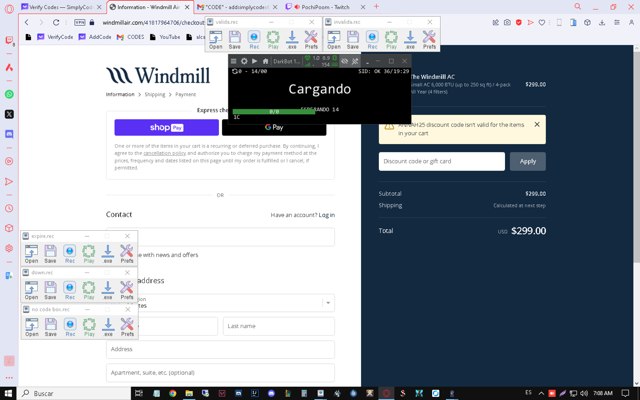The image size is (640, 400).
Task: Open the Windows Start menu
Action: (x=9, y=393)
